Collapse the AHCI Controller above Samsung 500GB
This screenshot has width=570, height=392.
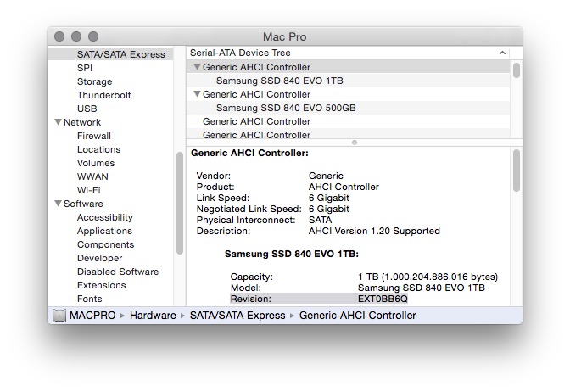pos(197,94)
